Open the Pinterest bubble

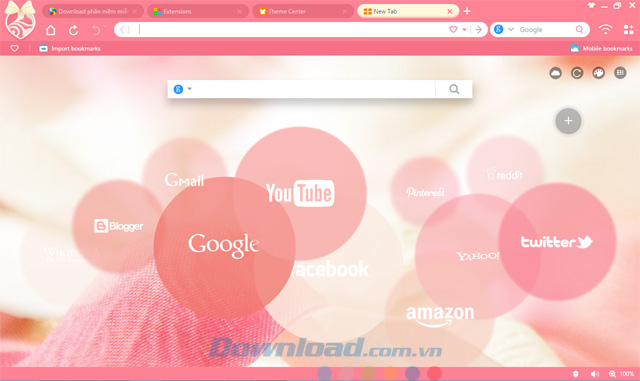tap(425, 191)
